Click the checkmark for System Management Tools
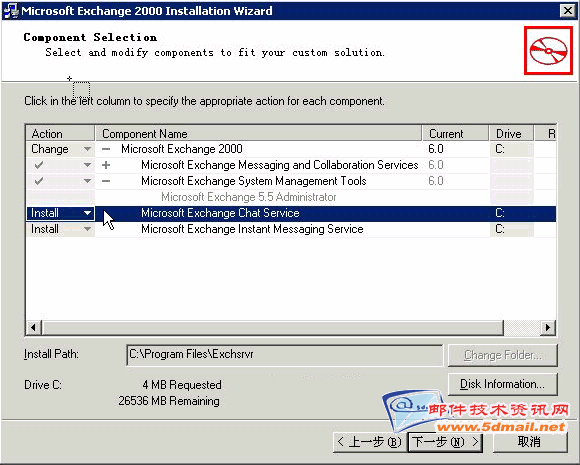 pos(39,181)
